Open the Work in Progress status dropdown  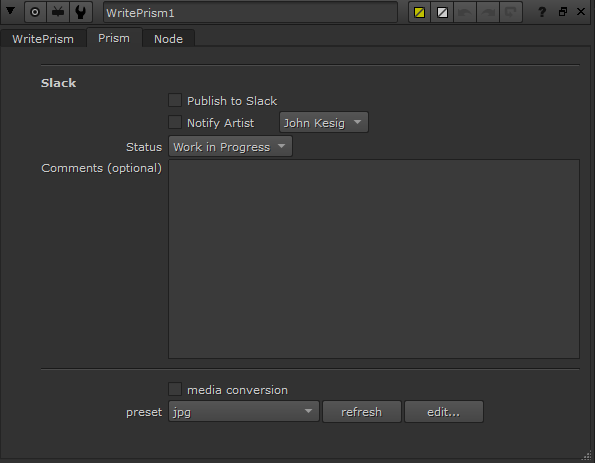[x=230, y=146]
